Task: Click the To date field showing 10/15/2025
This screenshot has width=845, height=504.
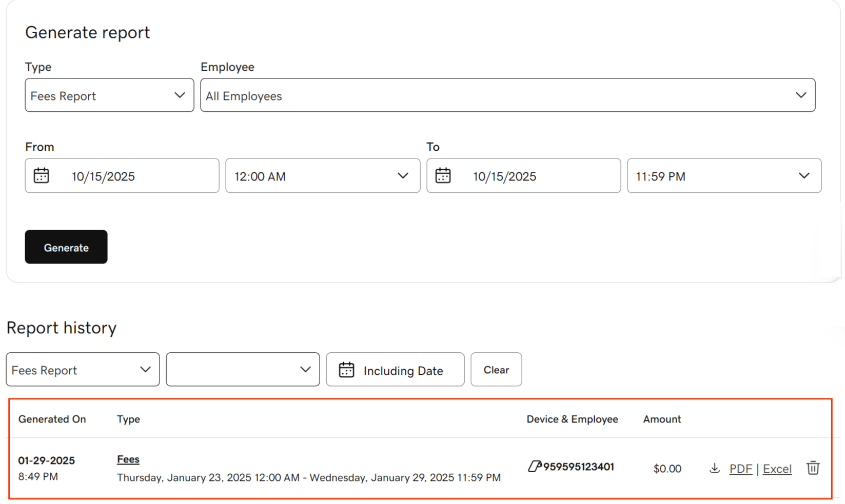Action: click(523, 175)
